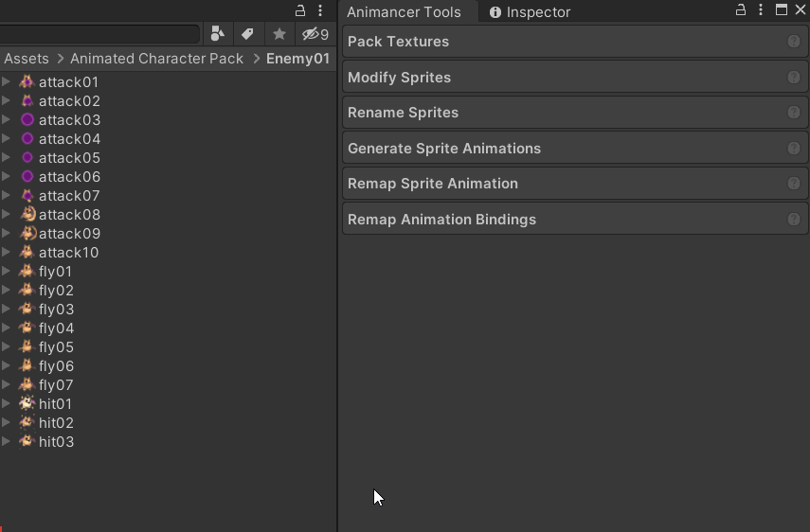This screenshot has height=532, width=810.
Task: Click the project search field
Action: (99, 34)
